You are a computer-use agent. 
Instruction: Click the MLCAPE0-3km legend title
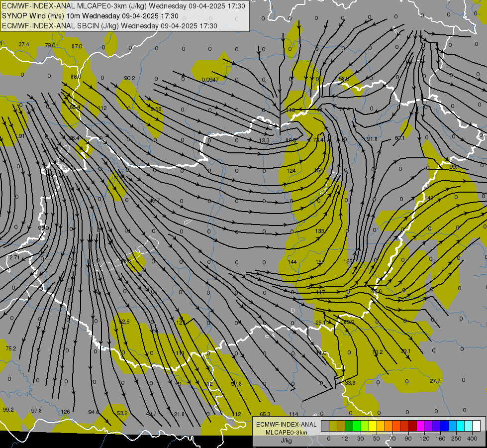(286, 433)
